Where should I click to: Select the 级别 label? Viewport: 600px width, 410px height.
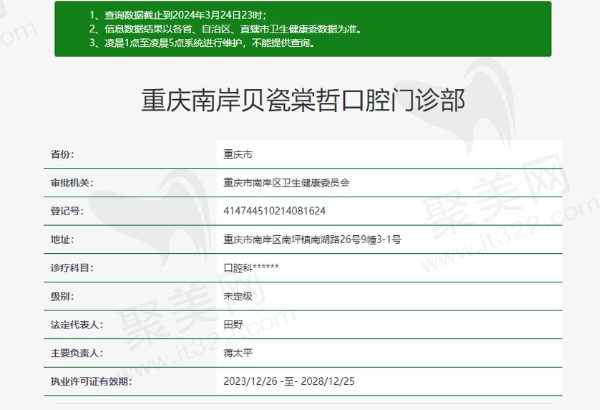[x=62, y=296]
